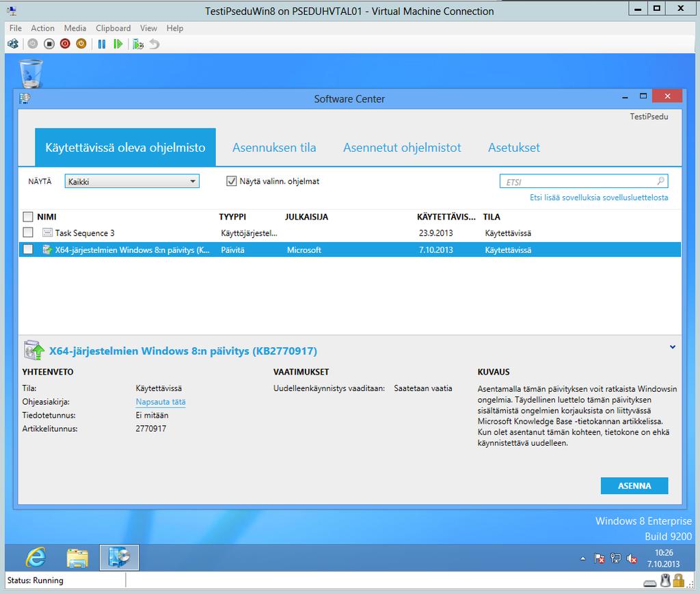This screenshot has height=594, width=700.
Task: Show hidden tray icons arrow
Action: point(582,558)
